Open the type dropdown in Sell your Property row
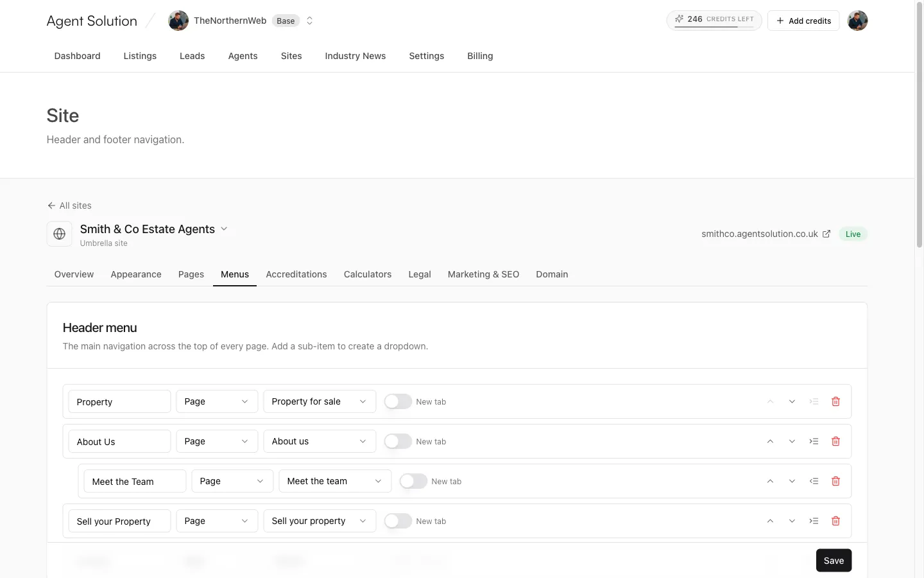924x578 pixels. click(x=217, y=521)
